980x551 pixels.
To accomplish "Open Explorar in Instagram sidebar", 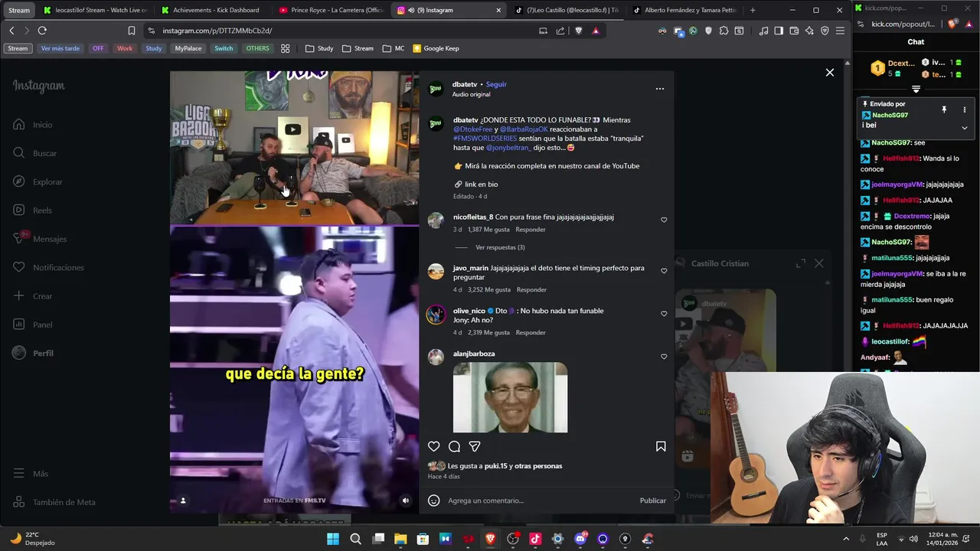I will [38, 182].
